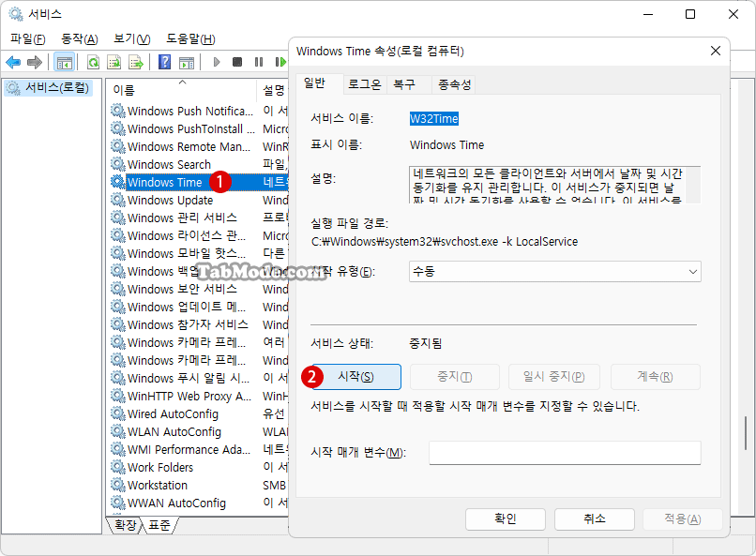Click the 시작 매개 변수 input field

[565, 453]
